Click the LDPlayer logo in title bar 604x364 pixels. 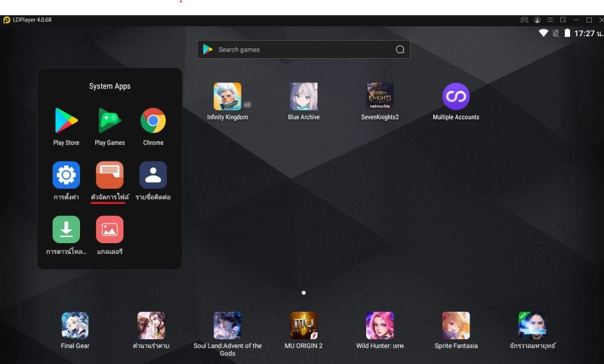[6, 20]
